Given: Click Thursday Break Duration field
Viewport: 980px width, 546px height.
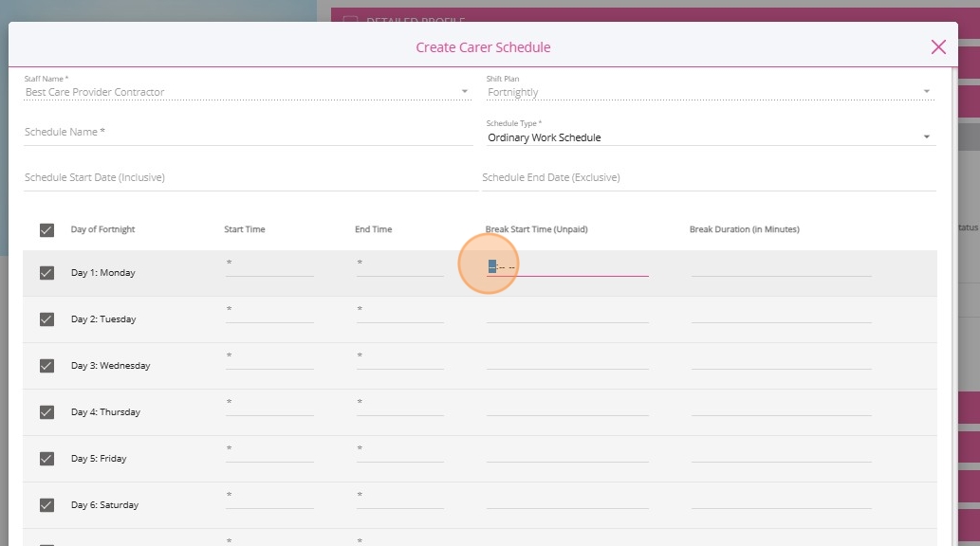Looking at the screenshot, I should tap(782, 407).
